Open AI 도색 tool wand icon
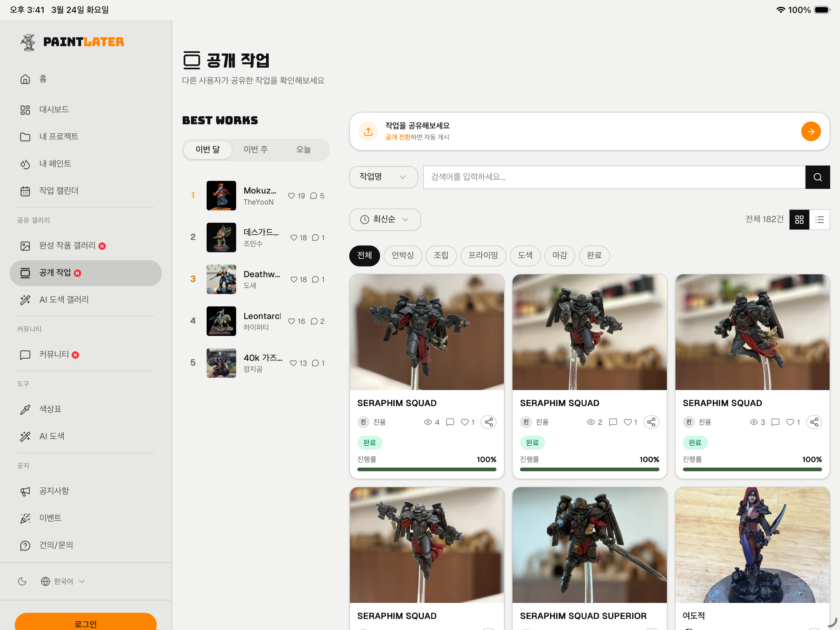The width and height of the screenshot is (840, 630). [x=25, y=436]
